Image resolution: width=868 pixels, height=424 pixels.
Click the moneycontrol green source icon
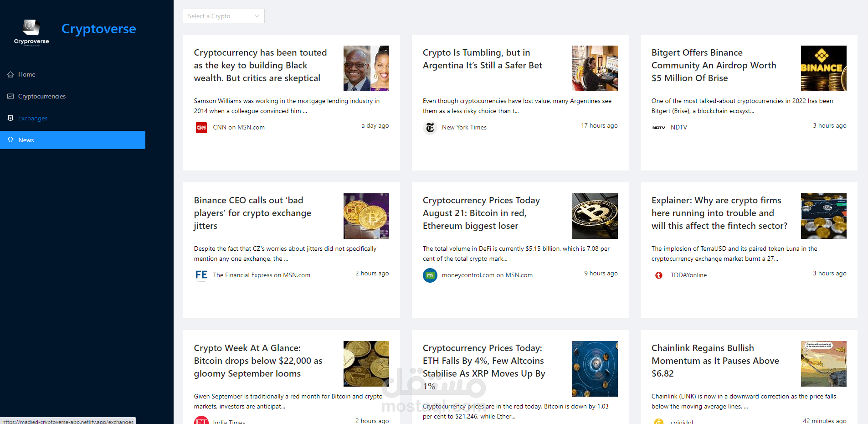point(430,275)
